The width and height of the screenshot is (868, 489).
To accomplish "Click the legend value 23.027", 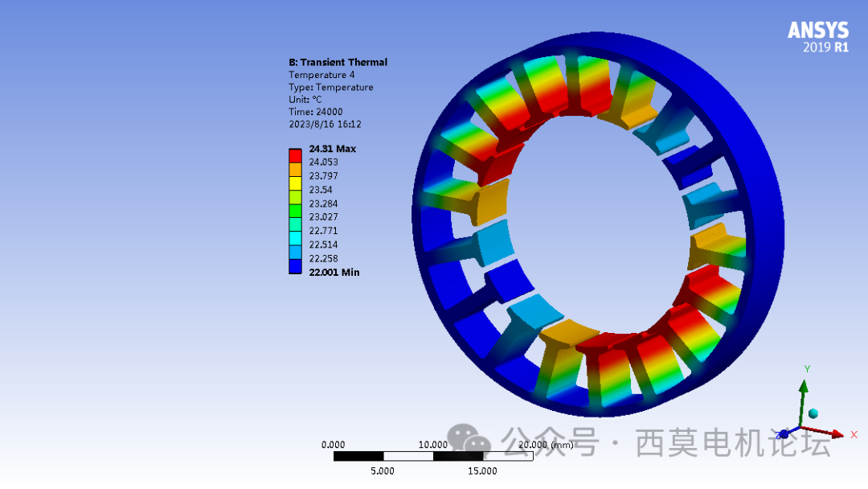I will (323, 217).
